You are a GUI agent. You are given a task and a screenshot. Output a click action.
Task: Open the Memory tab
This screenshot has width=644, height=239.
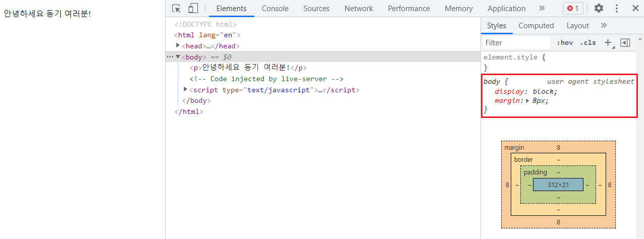coord(459,9)
